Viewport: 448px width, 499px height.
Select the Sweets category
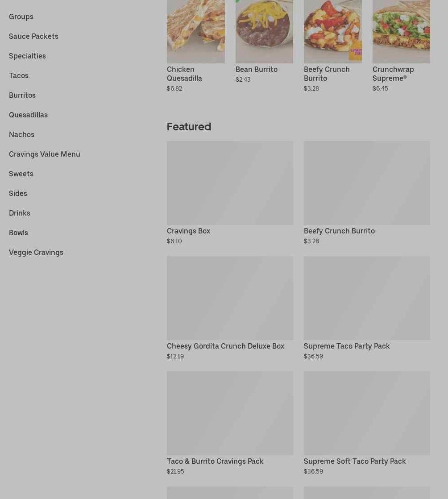pos(21,174)
